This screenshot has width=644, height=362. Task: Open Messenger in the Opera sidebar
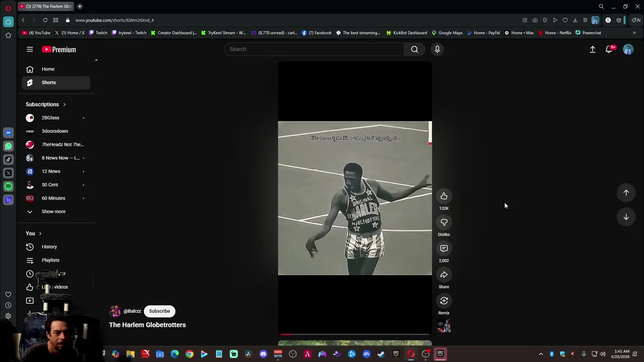click(8, 132)
